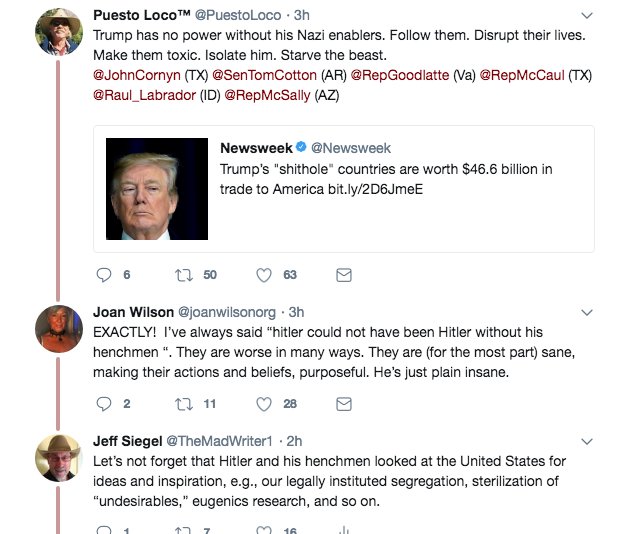The width and height of the screenshot is (621, 534).
Task: Visit @SenTomCotton profile mention
Action: (x=265, y=75)
